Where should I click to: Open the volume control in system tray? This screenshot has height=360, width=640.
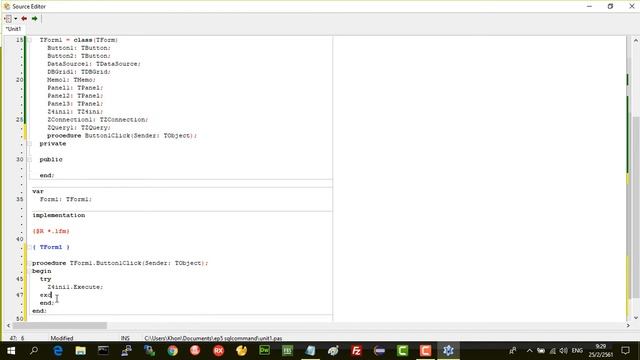[x=564, y=351]
